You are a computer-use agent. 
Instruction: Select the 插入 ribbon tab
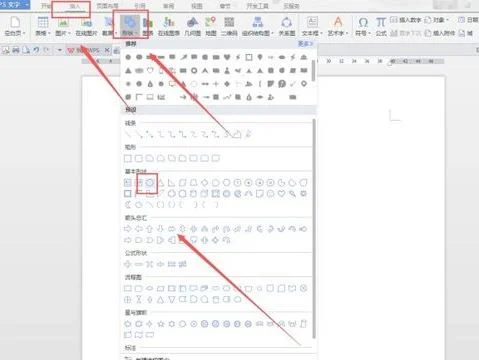coord(75,6)
